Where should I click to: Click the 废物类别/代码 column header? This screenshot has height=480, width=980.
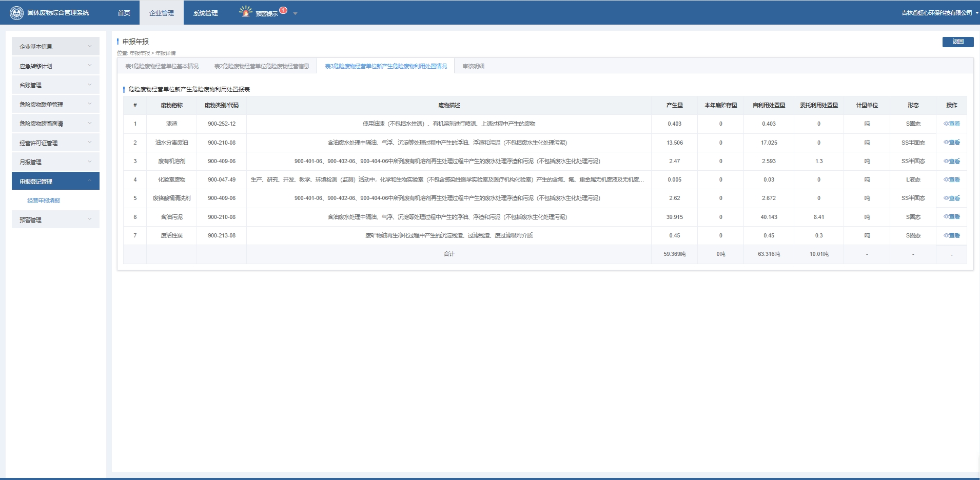tap(222, 105)
